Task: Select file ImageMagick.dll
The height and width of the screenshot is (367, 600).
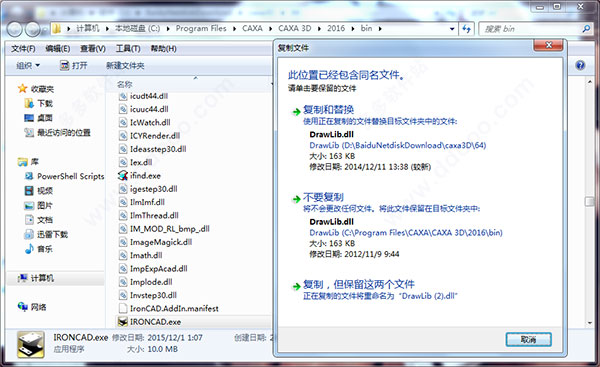Action: tap(161, 242)
